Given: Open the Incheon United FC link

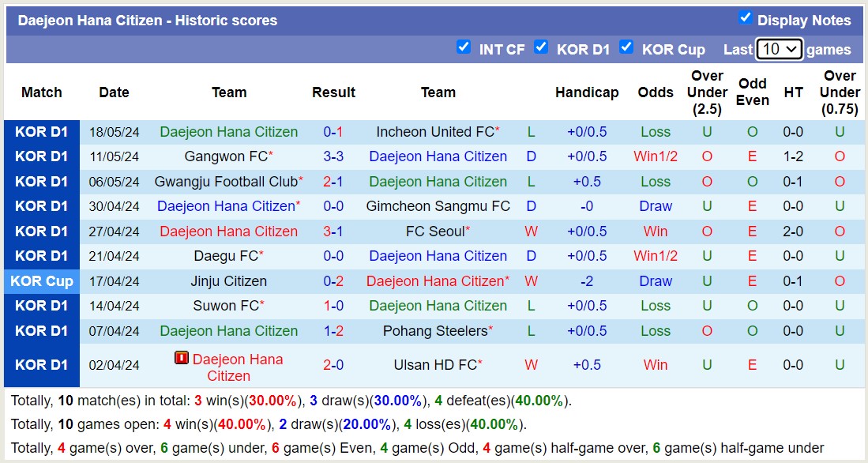Looking at the screenshot, I should 433,131.
